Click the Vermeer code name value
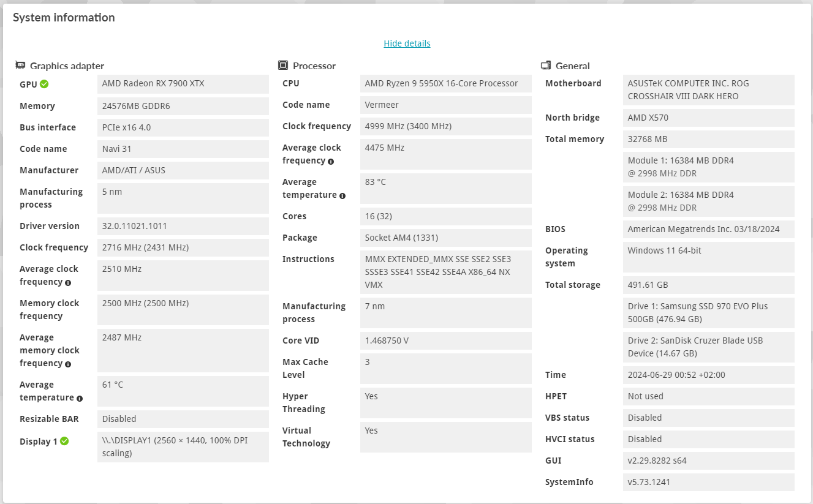The width and height of the screenshot is (813, 504). [x=446, y=105]
